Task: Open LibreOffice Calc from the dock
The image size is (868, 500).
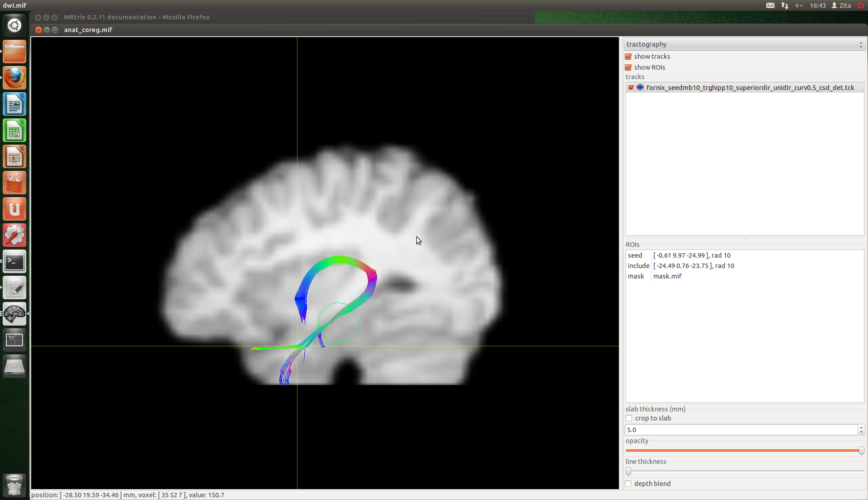Action: 14,131
